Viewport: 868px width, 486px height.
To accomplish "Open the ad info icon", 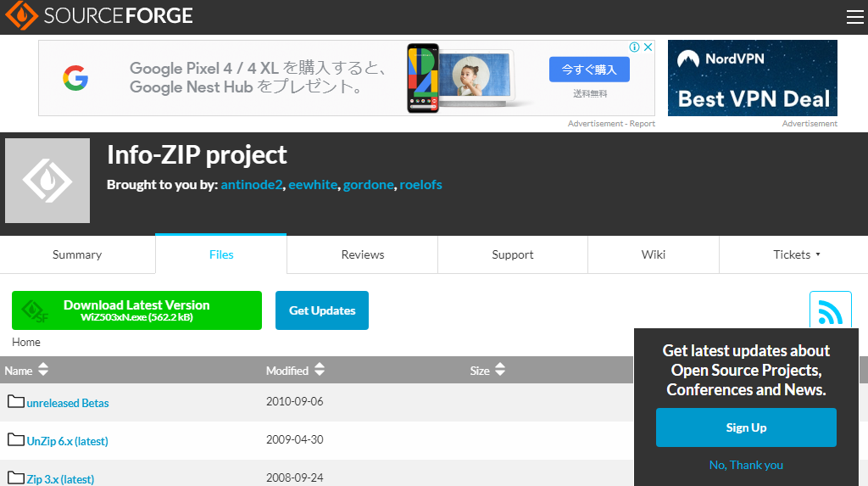I will pyautogui.click(x=634, y=47).
